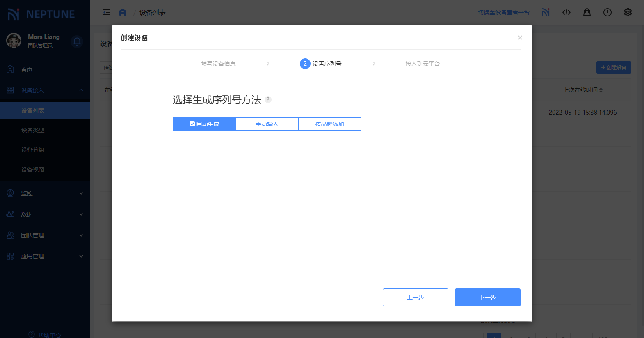Select the 手动输入 serial number option
Image resolution: width=644 pixels, height=338 pixels.
point(267,124)
